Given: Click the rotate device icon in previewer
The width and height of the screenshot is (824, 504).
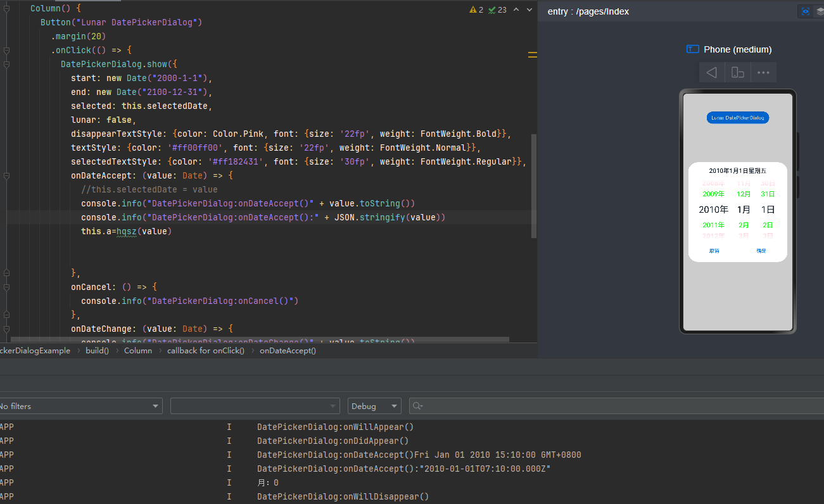Looking at the screenshot, I should pyautogui.click(x=738, y=72).
